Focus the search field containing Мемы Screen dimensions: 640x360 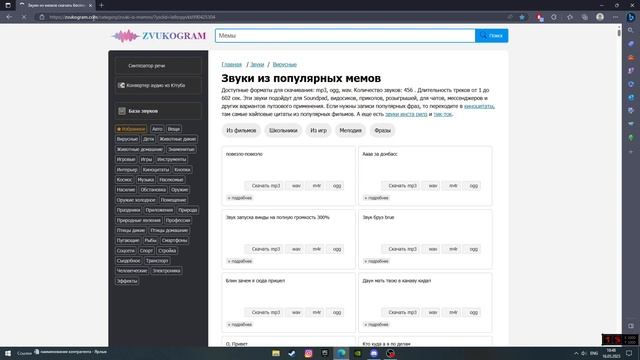tap(345, 36)
